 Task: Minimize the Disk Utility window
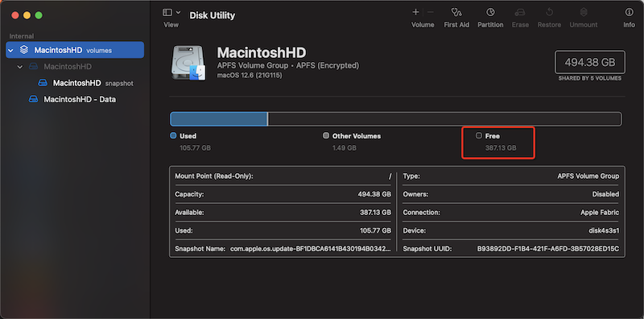pyautogui.click(x=27, y=15)
